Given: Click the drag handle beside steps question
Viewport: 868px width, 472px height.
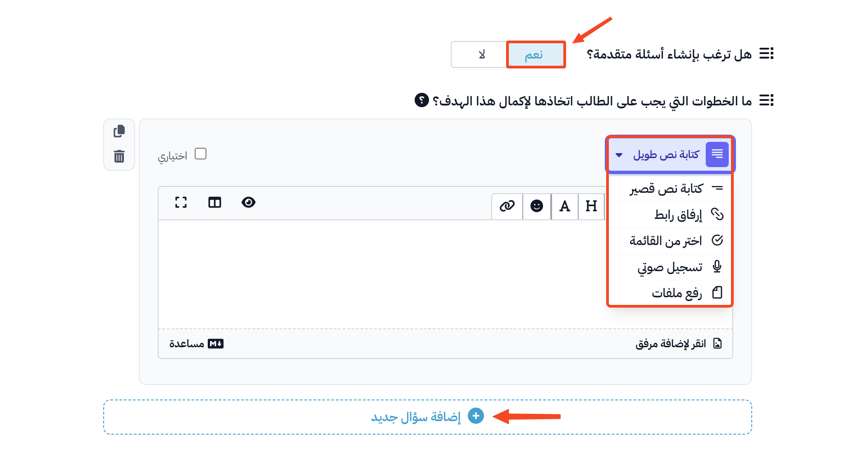Looking at the screenshot, I should point(767,100).
